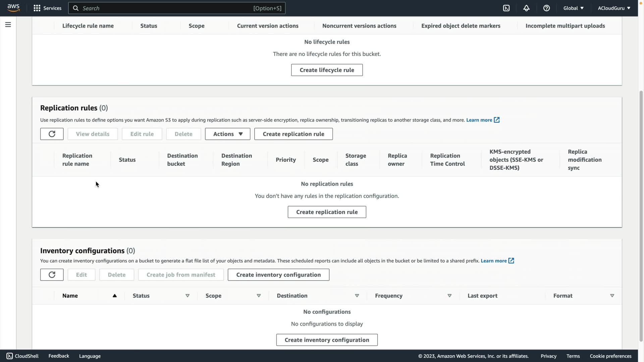Open the notifications bell
644x362 pixels.
pos(526,8)
